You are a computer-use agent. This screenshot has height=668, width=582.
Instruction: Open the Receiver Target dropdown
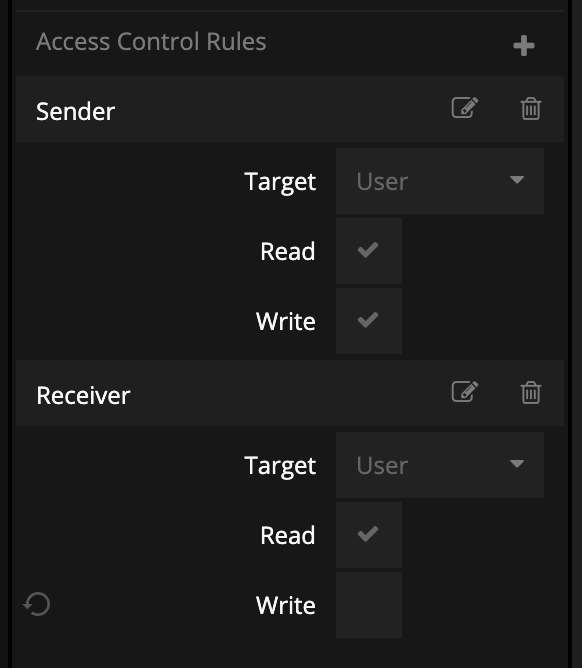click(440, 465)
